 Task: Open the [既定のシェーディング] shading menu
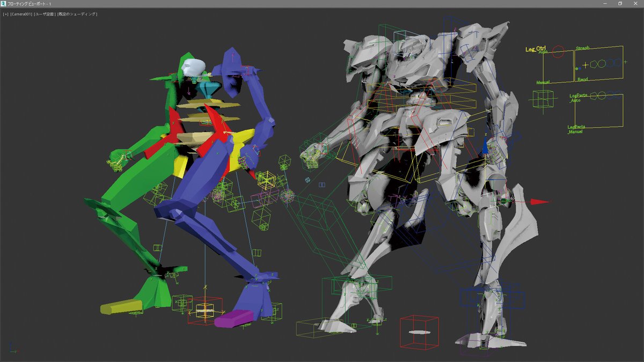click(x=77, y=14)
